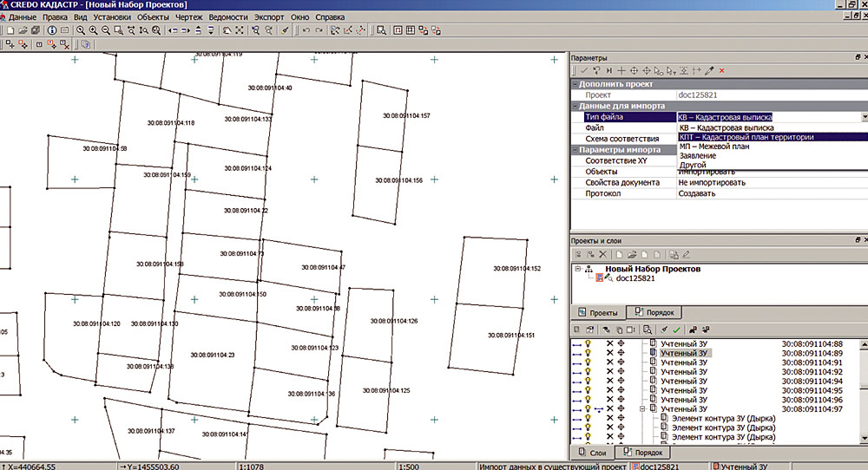This screenshot has width=868, height=470.
Task: Toggle the bulb visibility for row 30:08:091104:91
Action: coord(588,362)
